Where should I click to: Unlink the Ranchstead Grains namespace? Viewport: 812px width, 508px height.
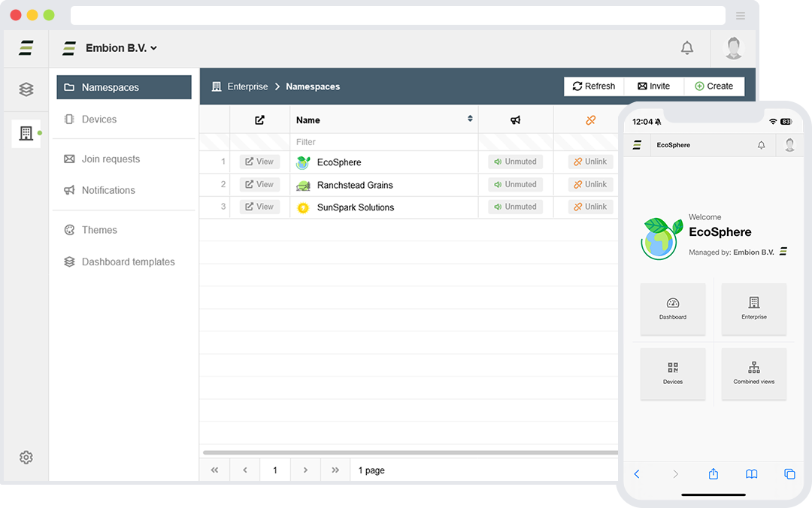click(x=590, y=184)
